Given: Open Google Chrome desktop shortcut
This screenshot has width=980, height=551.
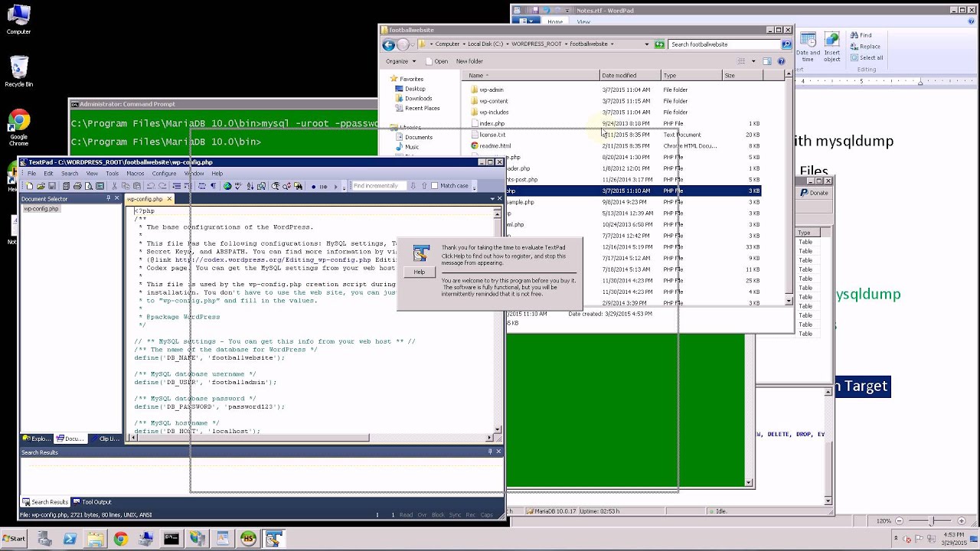Looking at the screenshot, I should 18,129.
